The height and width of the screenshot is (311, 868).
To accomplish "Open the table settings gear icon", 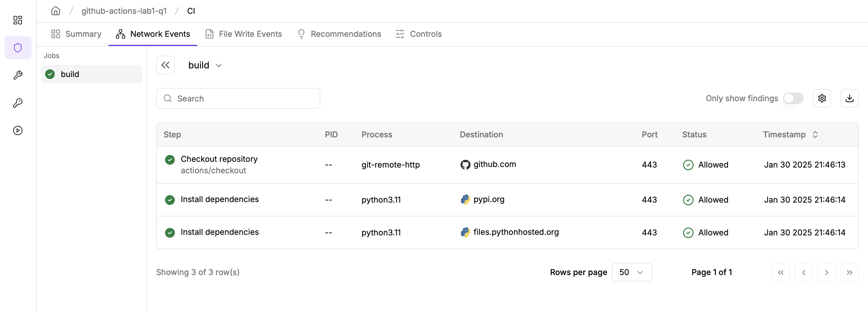I will point(822,98).
